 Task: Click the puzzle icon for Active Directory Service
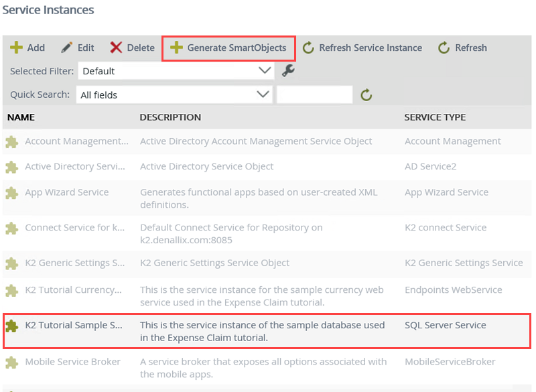coord(12,167)
